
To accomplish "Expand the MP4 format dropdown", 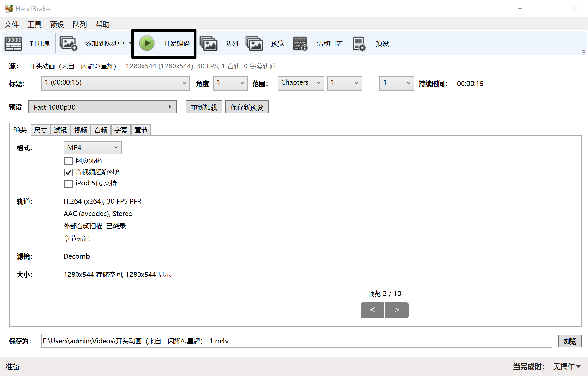I will coord(92,148).
